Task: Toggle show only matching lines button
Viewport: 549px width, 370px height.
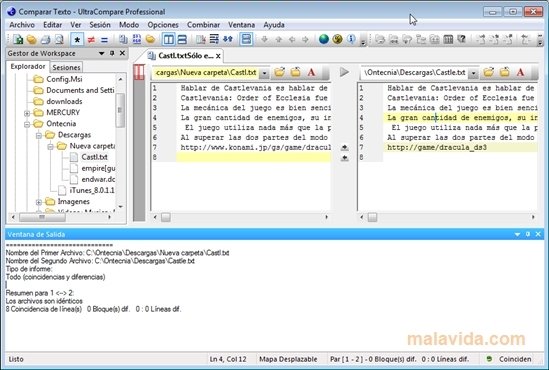Action: click(104, 40)
